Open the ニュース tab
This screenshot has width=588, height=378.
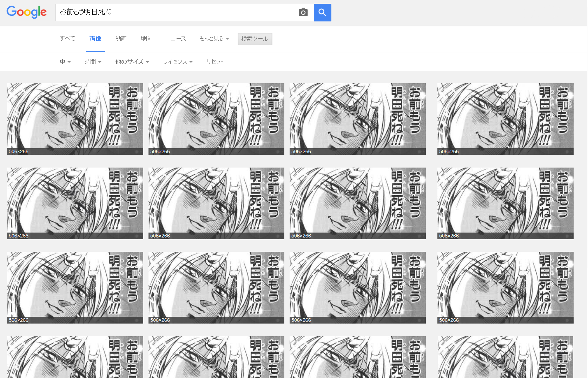[x=176, y=38]
